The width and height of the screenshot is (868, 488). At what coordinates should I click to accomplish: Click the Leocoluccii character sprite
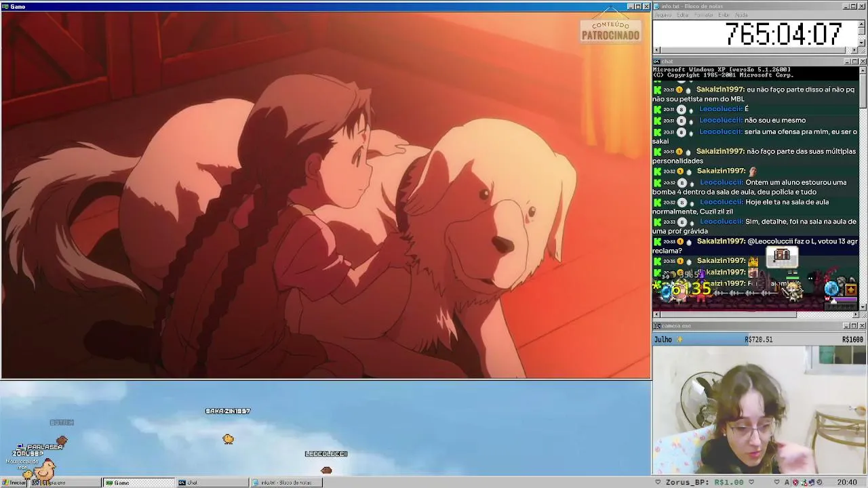click(326, 470)
